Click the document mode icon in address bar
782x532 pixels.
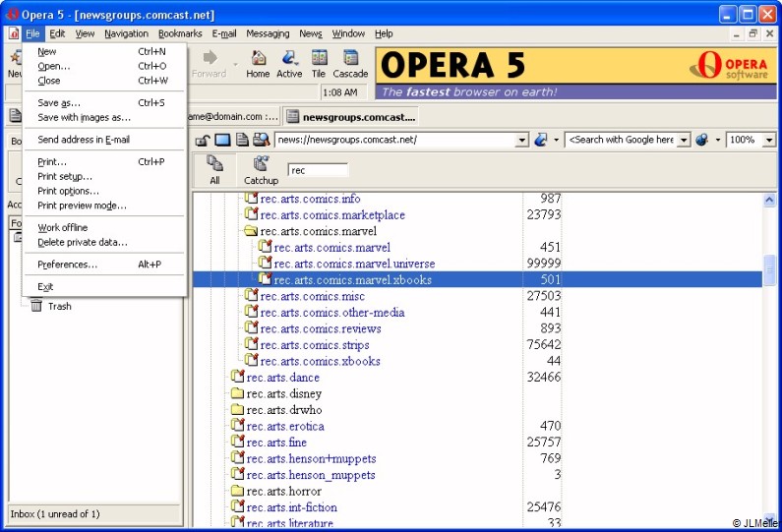(x=242, y=140)
